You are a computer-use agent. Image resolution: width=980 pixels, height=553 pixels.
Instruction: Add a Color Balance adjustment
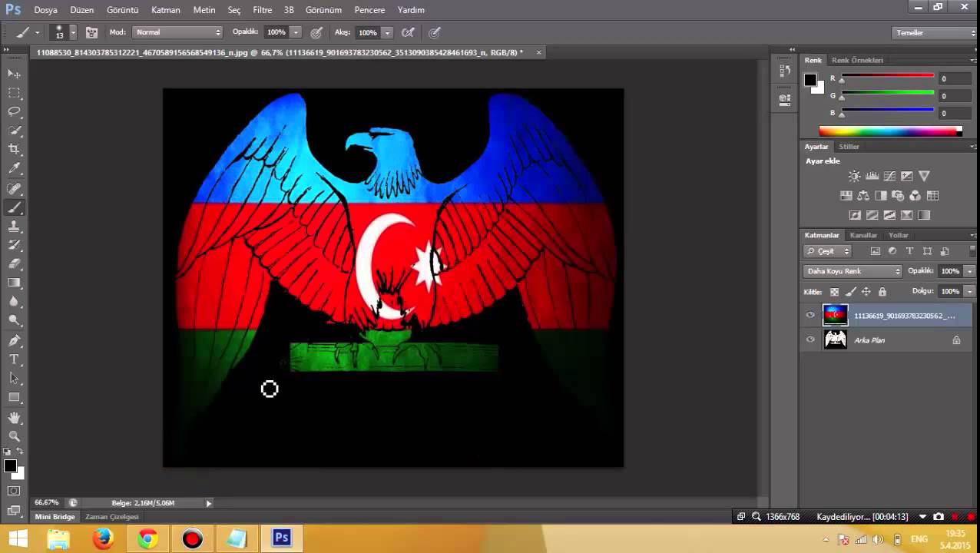click(x=863, y=196)
